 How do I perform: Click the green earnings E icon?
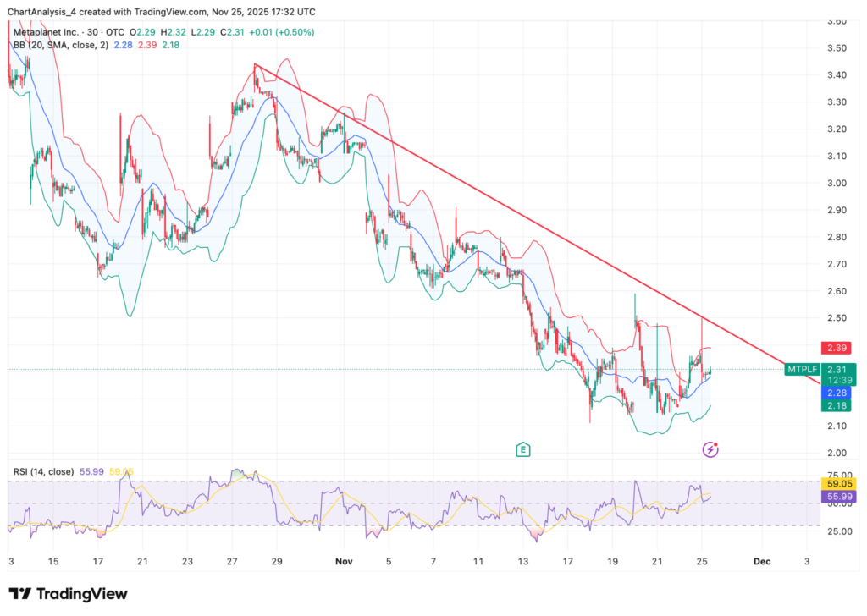523,449
